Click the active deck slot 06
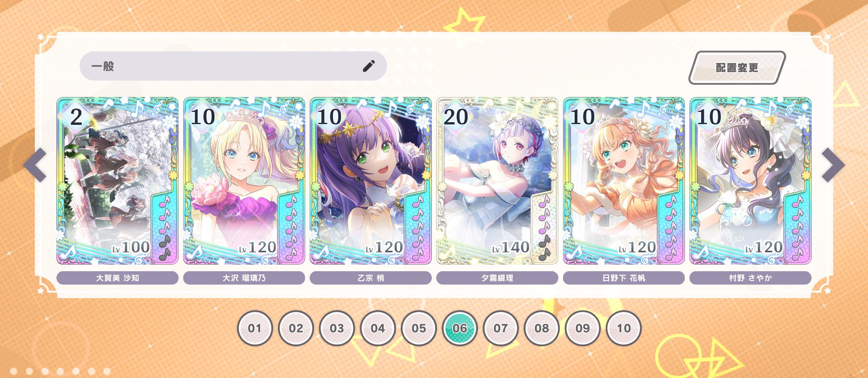 460,328
